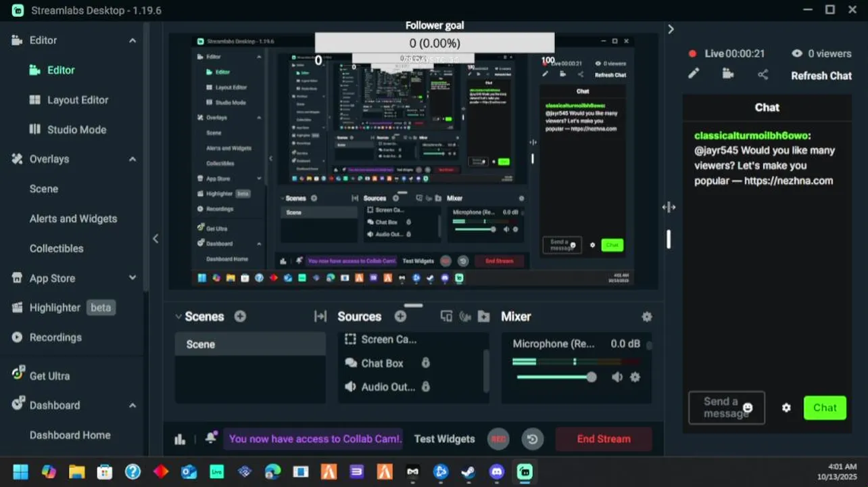
Task: Expand the App Store section chevron
Action: pyautogui.click(x=132, y=278)
